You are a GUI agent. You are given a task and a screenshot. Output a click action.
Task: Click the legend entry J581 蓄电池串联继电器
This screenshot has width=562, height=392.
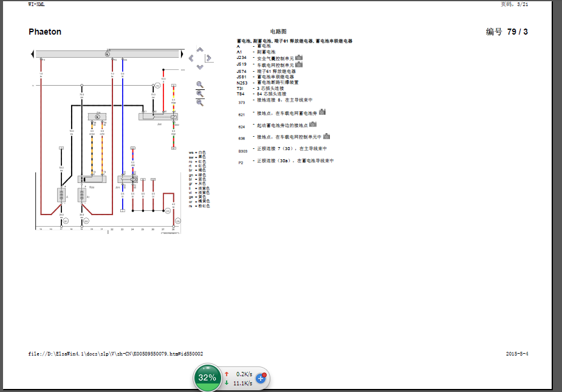point(266,77)
